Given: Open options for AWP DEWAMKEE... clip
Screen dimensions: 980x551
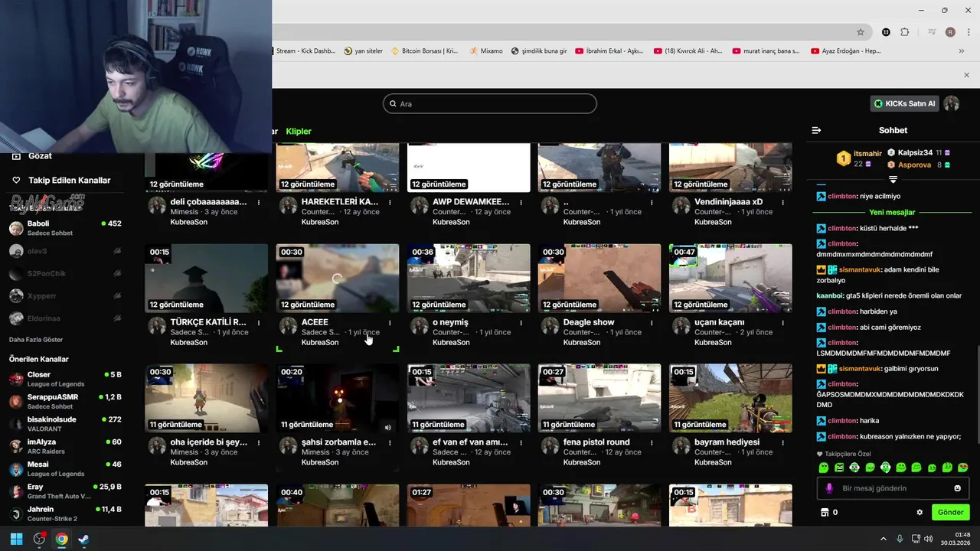Looking at the screenshot, I should [521, 202].
